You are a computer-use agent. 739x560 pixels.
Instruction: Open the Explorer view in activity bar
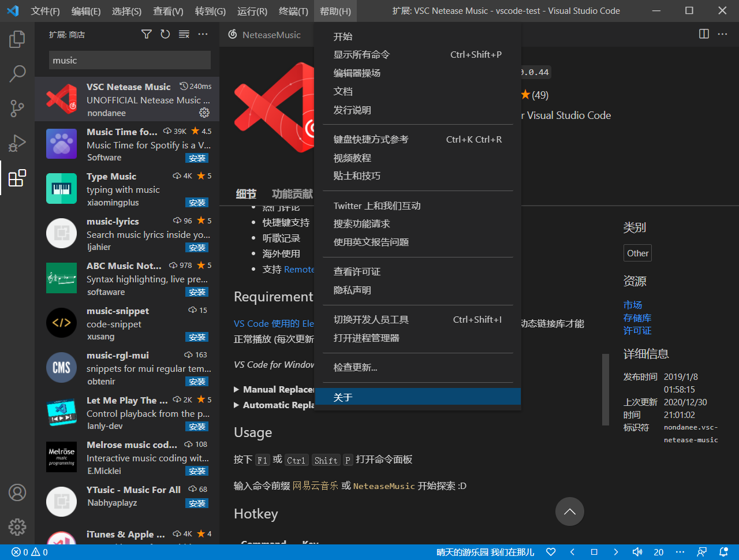pyautogui.click(x=17, y=39)
